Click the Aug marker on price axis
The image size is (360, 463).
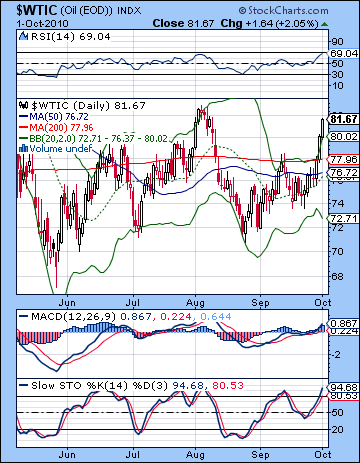(x=195, y=303)
